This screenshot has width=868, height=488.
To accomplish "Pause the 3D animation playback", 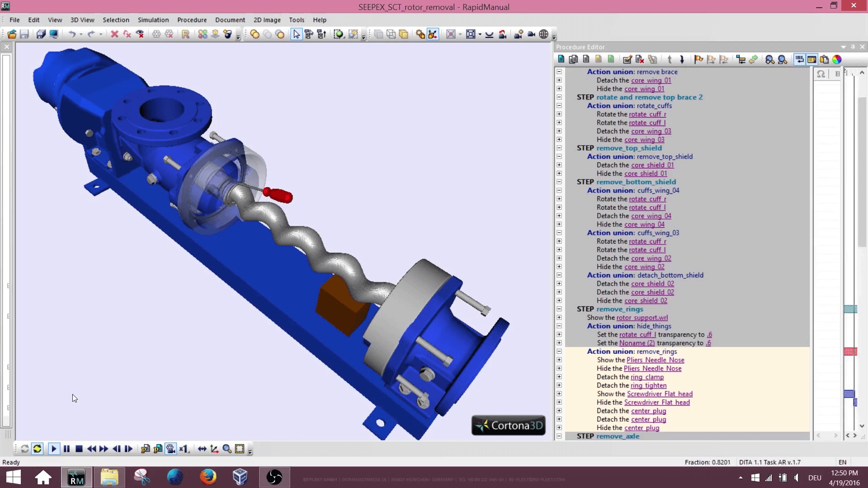I will pyautogui.click(x=66, y=449).
